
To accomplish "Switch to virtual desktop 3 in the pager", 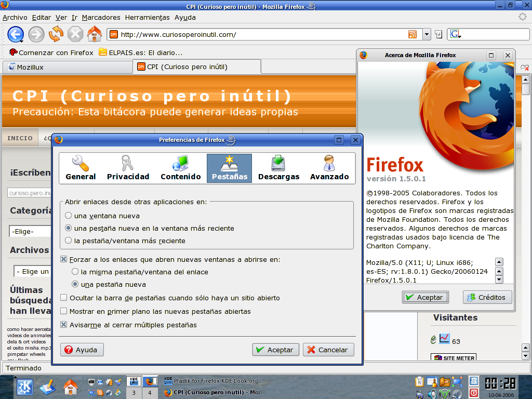I will [x=134, y=393].
